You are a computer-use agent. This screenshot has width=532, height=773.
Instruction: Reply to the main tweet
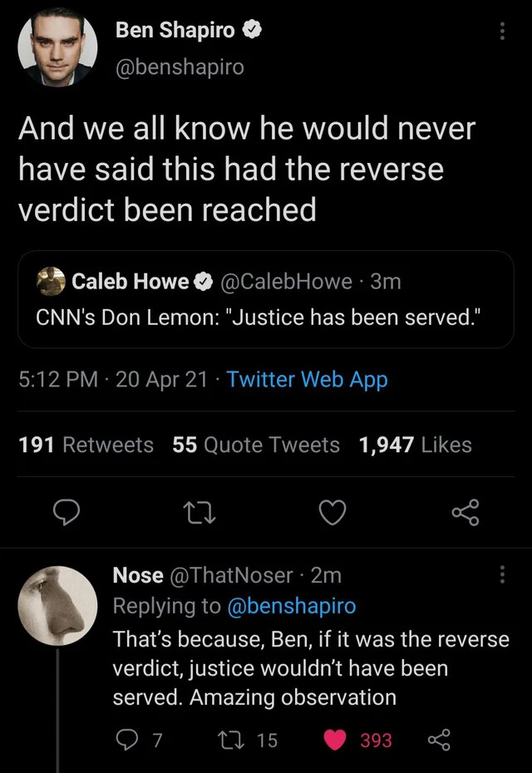pyautogui.click(x=66, y=515)
